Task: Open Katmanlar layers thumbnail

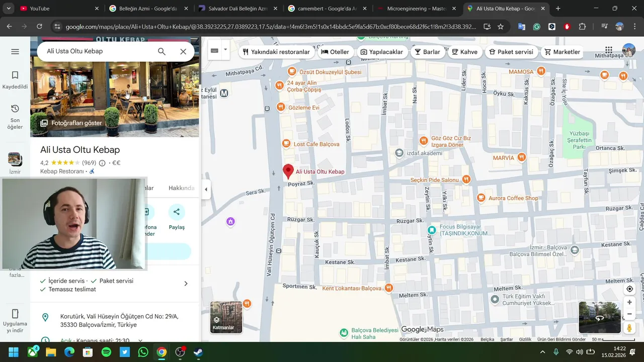Action: [226, 317]
